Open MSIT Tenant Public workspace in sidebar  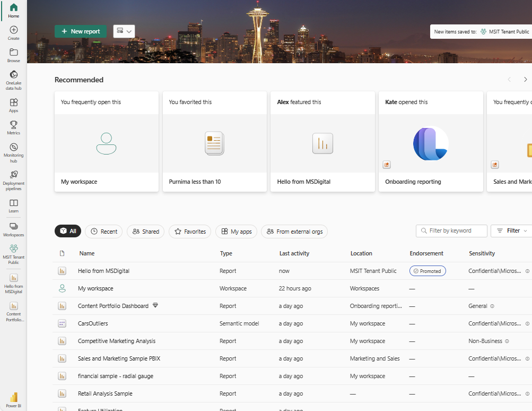point(14,254)
